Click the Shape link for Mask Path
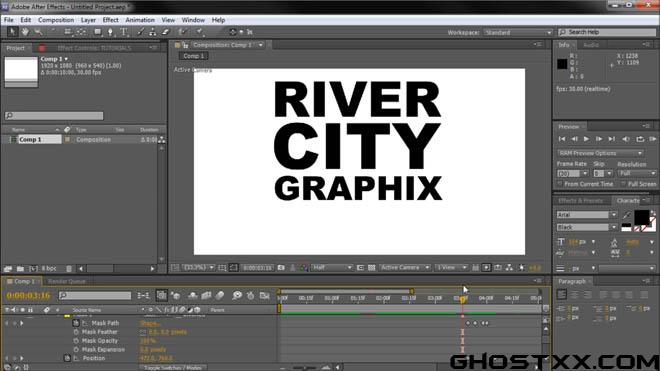660x371 pixels. [x=149, y=323]
